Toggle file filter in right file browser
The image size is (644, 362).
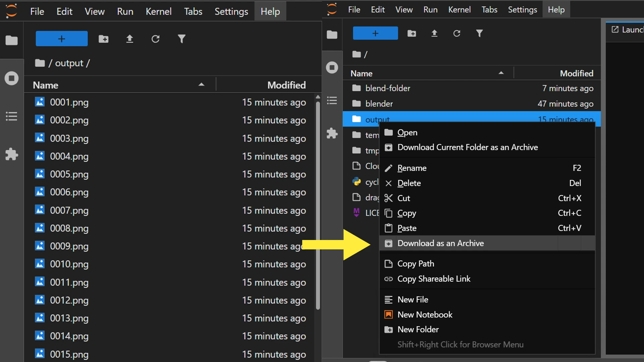(479, 34)
